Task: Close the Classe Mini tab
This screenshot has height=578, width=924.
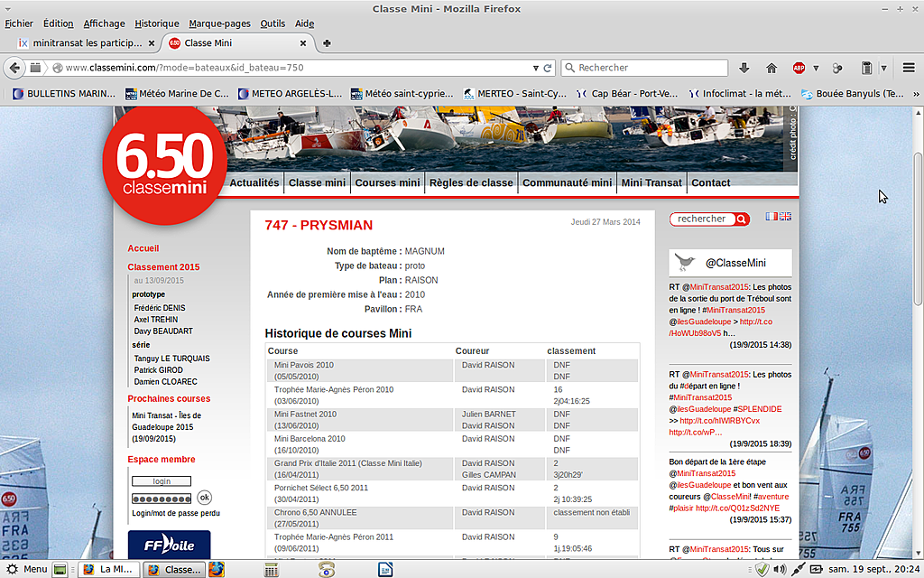Action: click(x=303, y=43)
